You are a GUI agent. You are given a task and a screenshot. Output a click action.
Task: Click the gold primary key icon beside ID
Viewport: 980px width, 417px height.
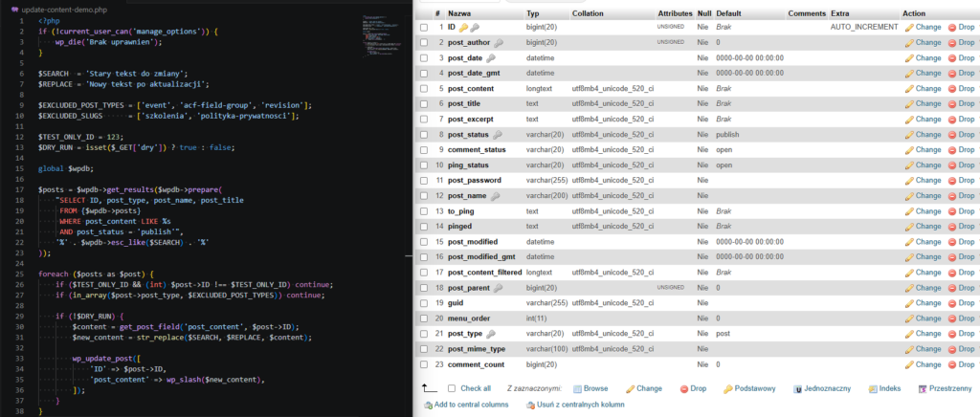(463, 28)
